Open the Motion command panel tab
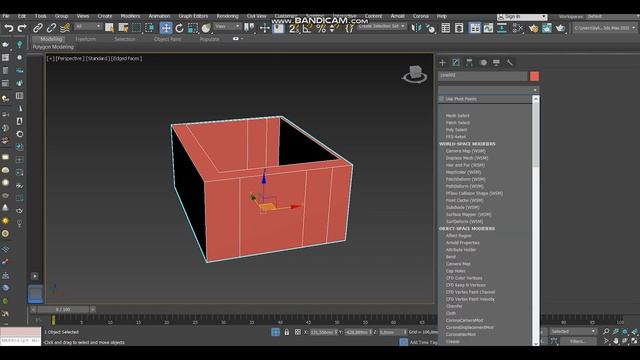 [x=483, y=62]
